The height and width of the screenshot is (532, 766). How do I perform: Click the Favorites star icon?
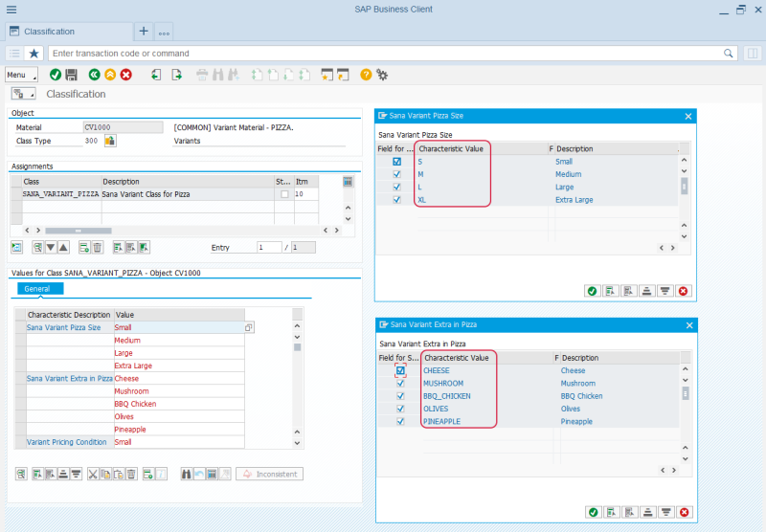point(34,54)
